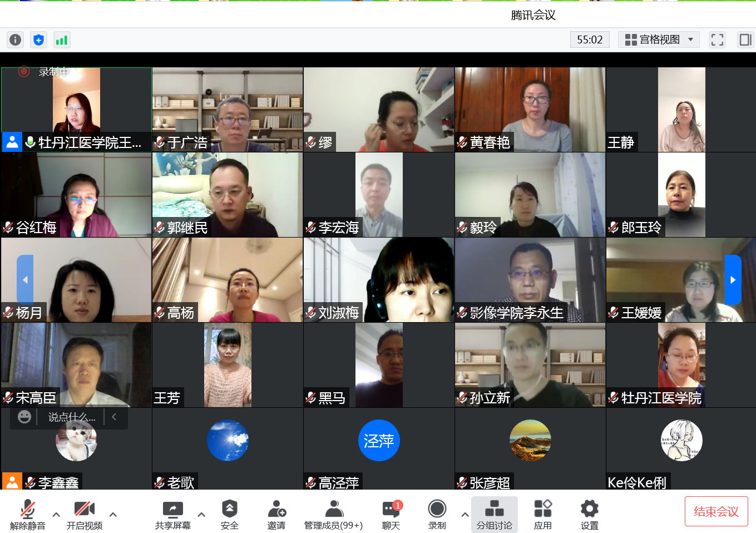756x533 pixels.
Task: Expand share options next to 共享屏幕
Action: click(201, 515)
